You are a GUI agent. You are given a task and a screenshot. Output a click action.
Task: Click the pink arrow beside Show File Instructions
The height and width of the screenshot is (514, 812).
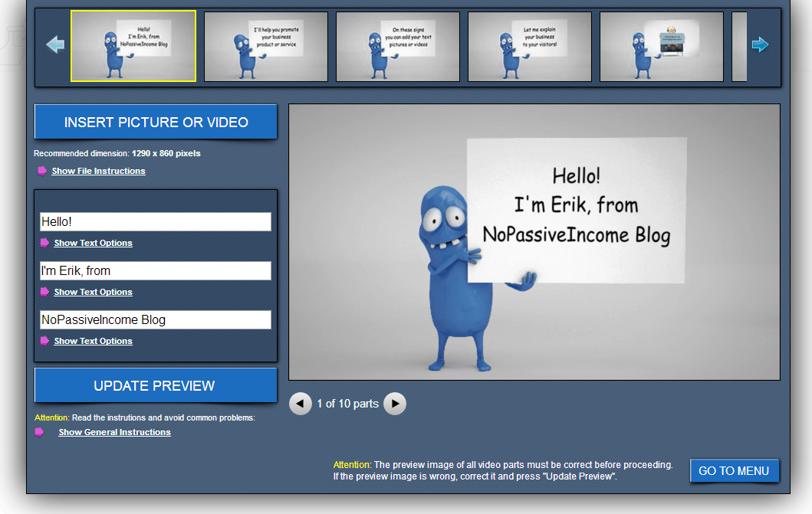click(42, 171)
